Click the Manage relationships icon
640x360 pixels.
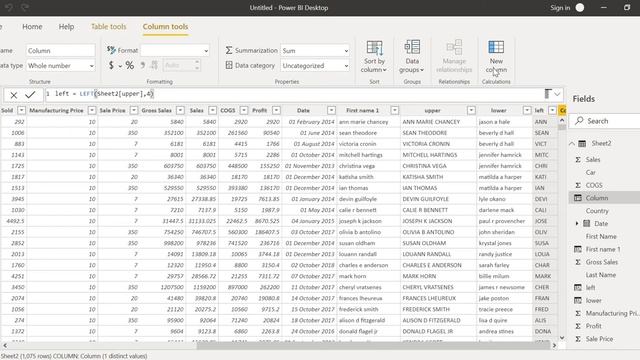pos(454,47)
